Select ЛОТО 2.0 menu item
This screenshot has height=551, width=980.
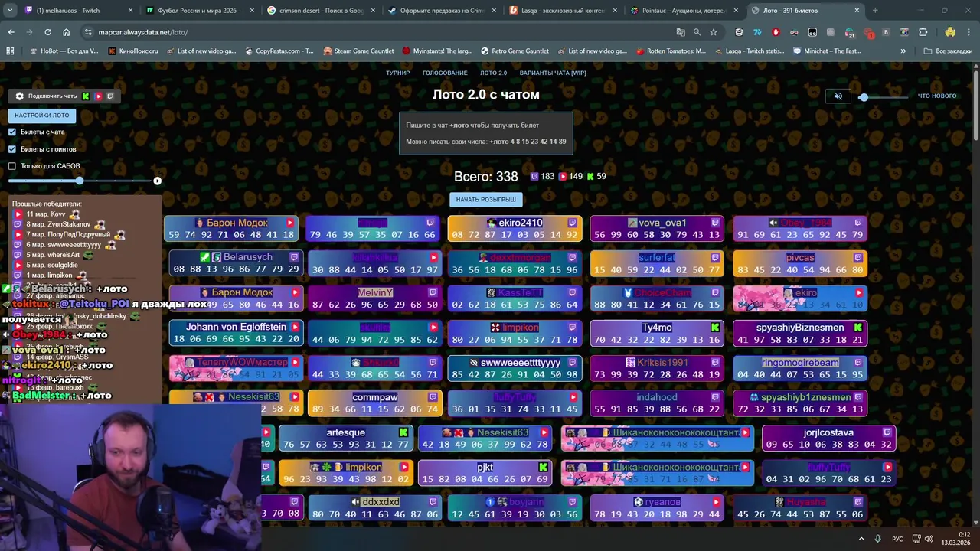pyautogui.click(x=494, y=73)
